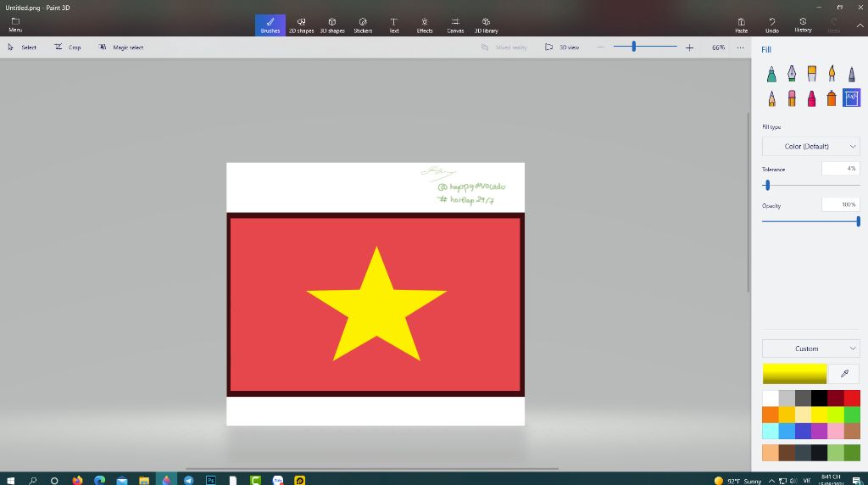
Task: Choose the purple color swatch
Action: coord(820,431)
